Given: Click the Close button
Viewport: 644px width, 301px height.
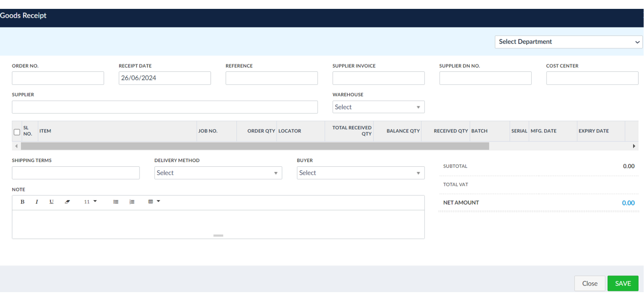Looking at the screenshot, I should [x=590, y=284].
